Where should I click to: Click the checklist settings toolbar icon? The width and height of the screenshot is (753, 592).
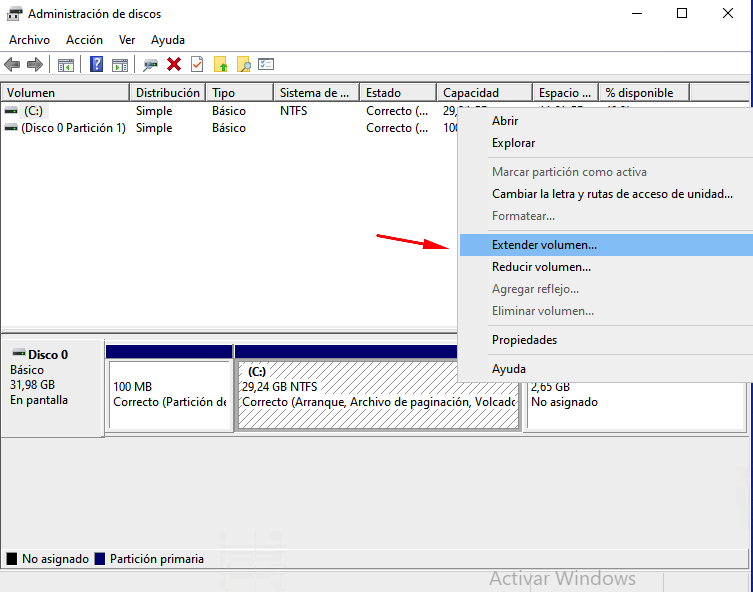tap(266, 64)
